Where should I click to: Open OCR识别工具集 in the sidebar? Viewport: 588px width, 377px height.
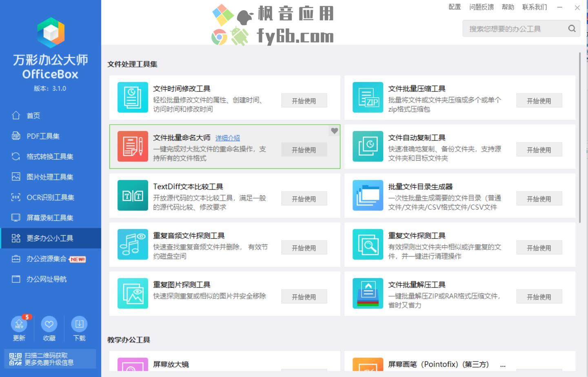coord(51,197)
